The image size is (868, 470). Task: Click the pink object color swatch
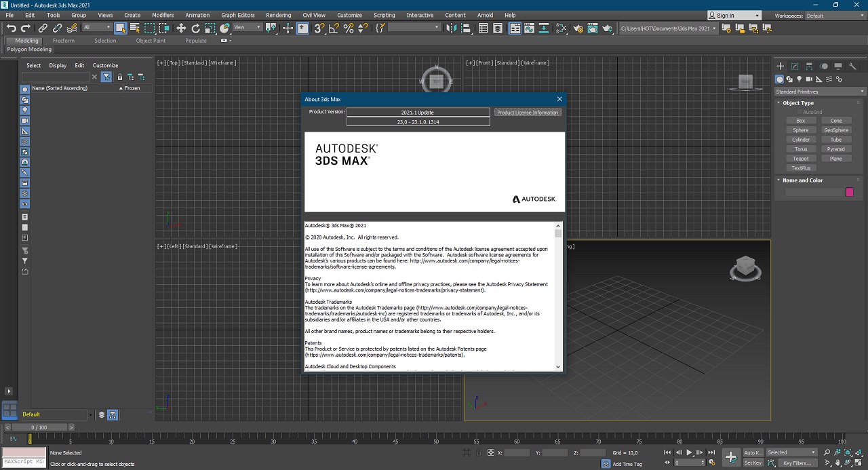click(849, 193)
